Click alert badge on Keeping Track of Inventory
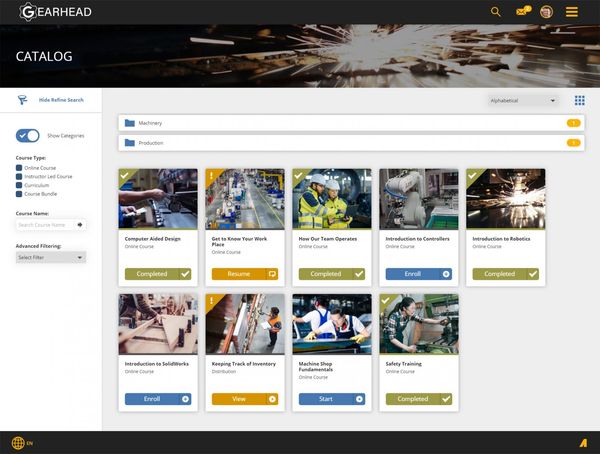 (x=211, y=300)
